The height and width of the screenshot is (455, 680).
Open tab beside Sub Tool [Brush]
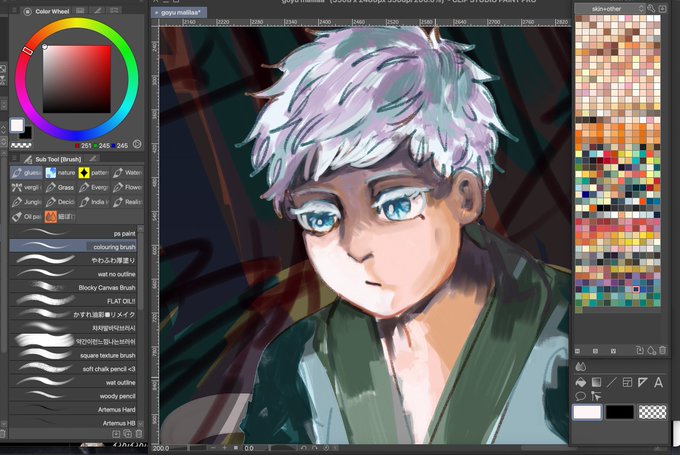pyautogui.click(x=93, y=159)
